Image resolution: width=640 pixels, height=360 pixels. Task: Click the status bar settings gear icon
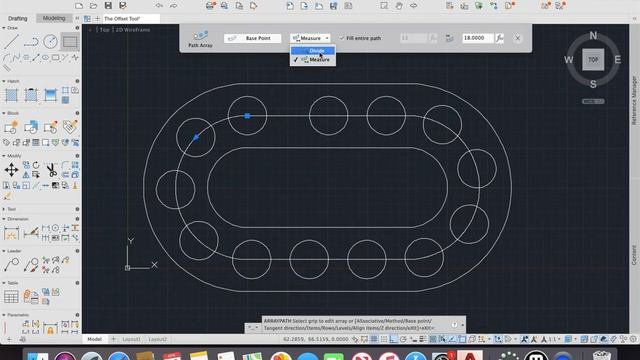(x=633, y=339)
